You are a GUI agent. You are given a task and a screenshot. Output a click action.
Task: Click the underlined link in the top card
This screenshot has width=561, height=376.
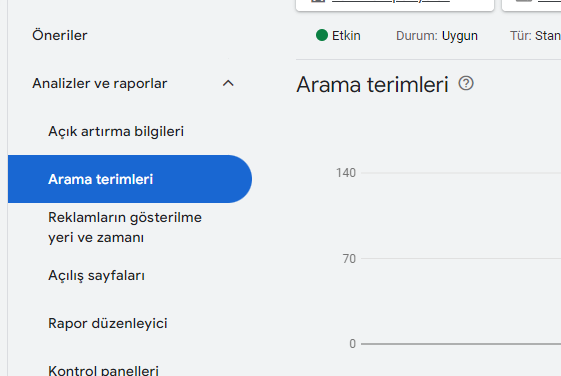[x=391, y=1]
